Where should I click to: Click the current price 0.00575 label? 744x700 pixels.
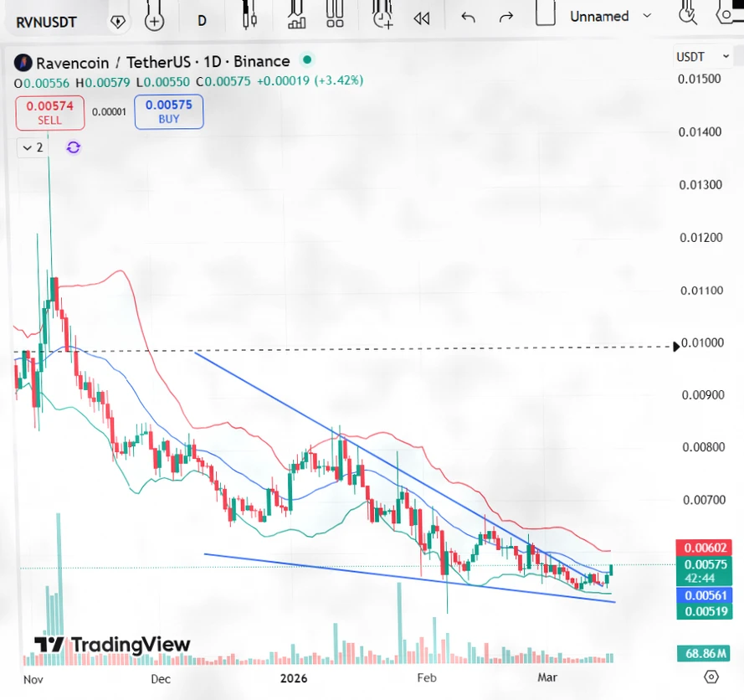[705, 571]
